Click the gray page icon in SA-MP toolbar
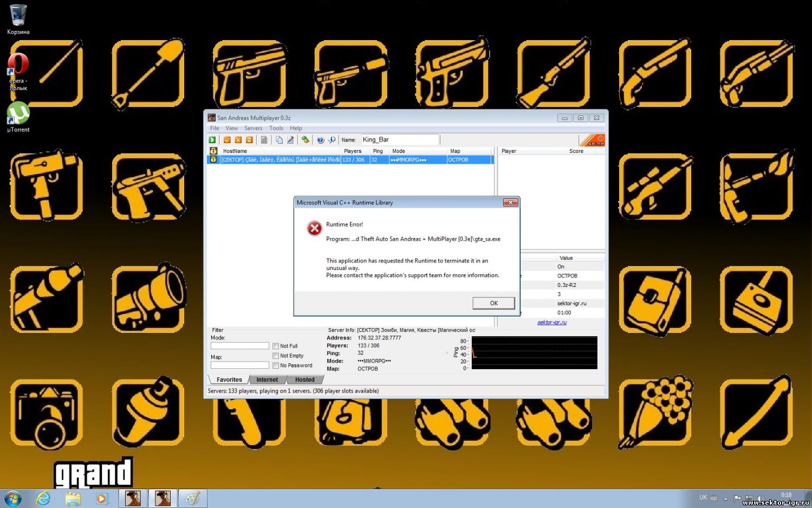The width and height of the screenshot is (812, 508). click(x=264, y=140)
